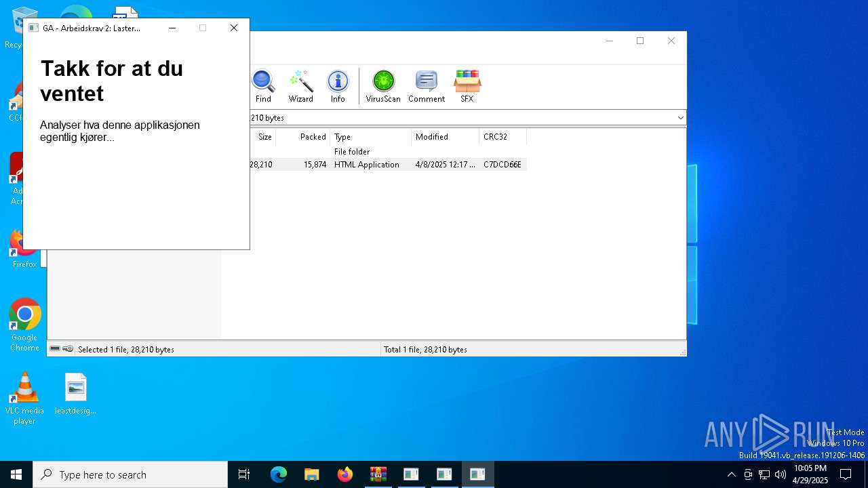Click the Find toolbar icon in WinRAR

[x=263, y=86]
